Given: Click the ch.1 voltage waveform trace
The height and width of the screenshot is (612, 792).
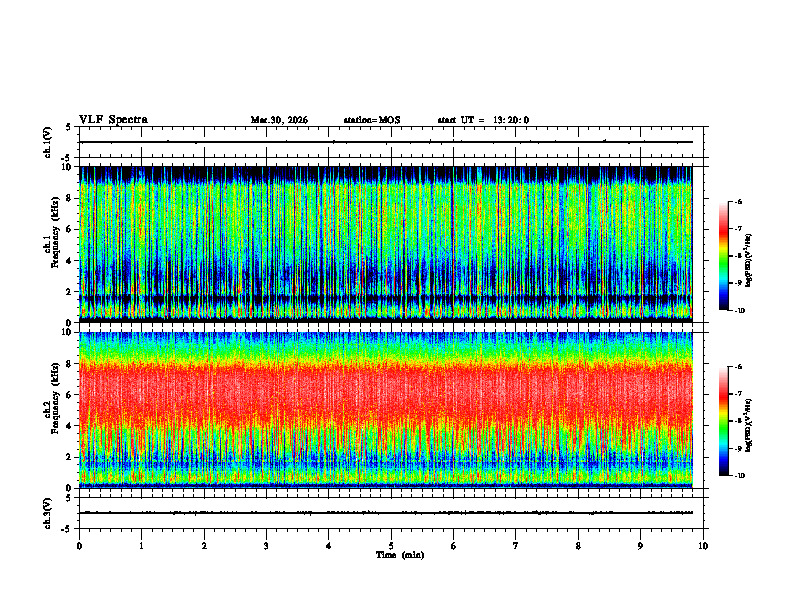Looking at the screenshot, I should pyautogui.click(x=386, y=142).
